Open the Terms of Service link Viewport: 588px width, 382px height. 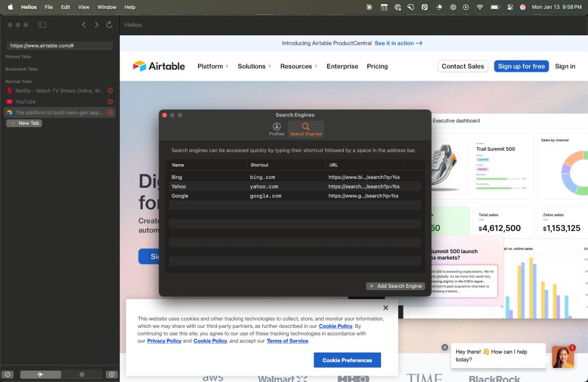point(288,341)
